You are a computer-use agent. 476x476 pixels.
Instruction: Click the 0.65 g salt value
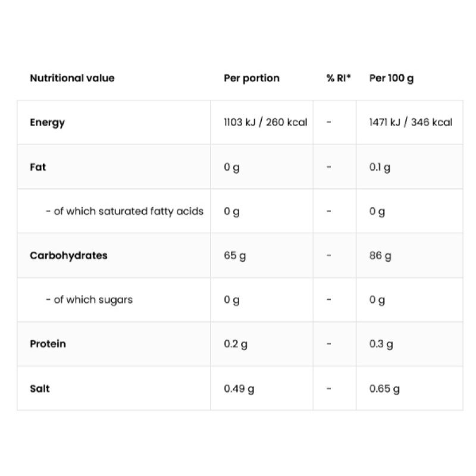384,389
